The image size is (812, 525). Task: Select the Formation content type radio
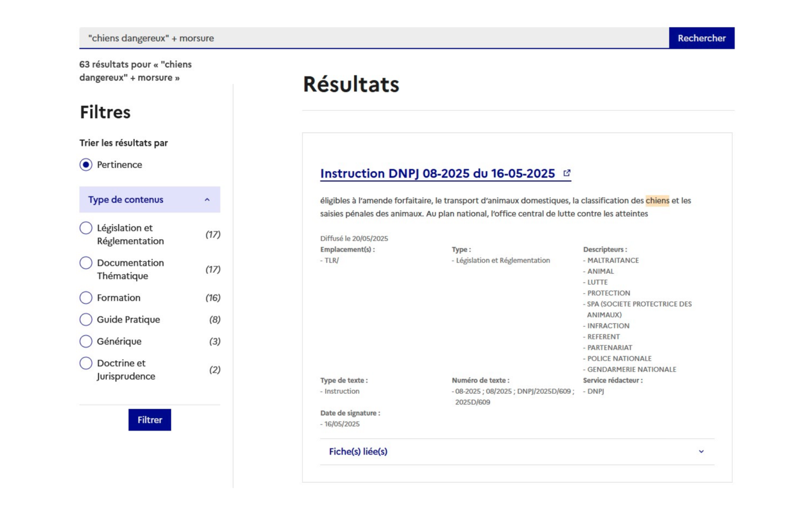(86, 298)
